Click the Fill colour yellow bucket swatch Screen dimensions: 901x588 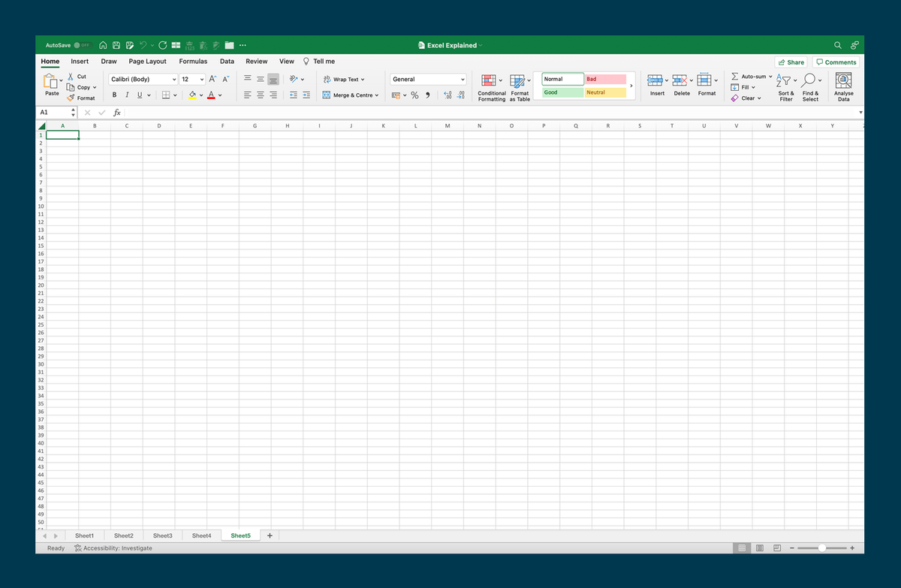pos(192,95)
